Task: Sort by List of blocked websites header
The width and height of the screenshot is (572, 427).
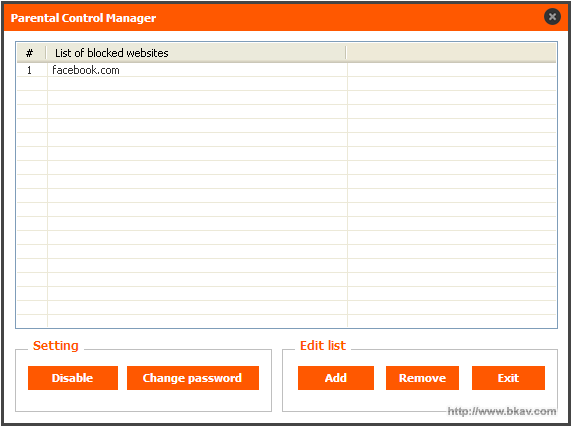Action: [196, 53]
